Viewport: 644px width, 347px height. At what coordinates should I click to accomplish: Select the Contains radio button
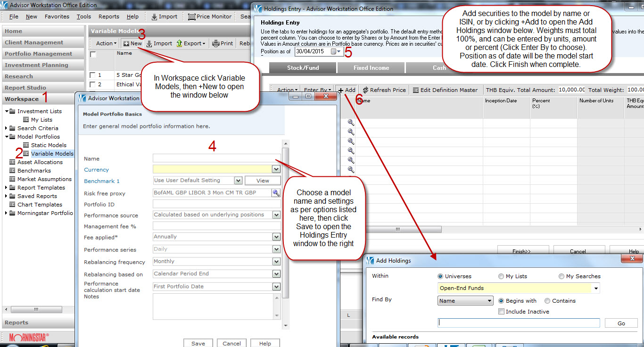click(547, 301)
